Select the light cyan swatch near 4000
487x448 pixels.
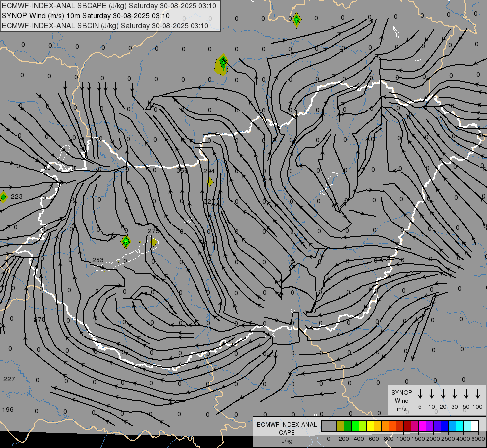pyautogui.click(x=468, y=426)
